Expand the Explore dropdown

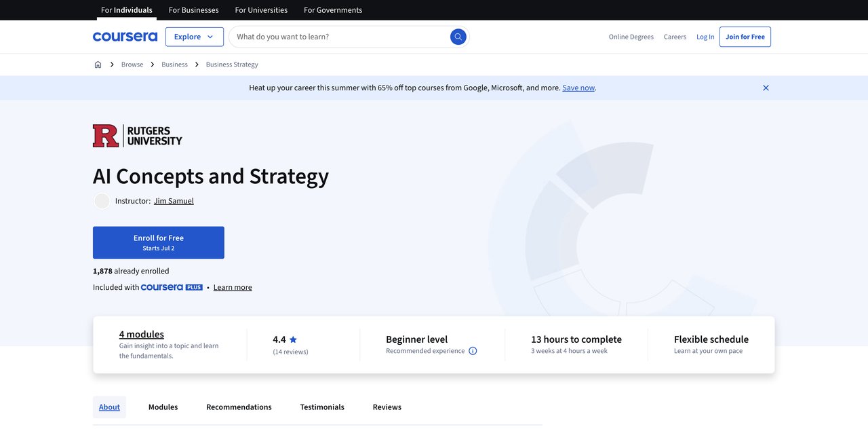(195, 37)
